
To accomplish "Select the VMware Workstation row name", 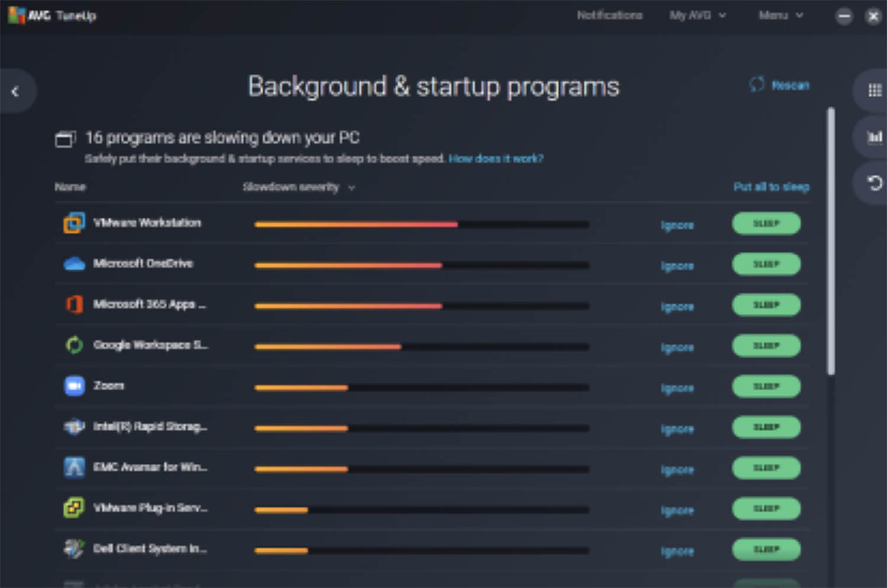I will (x=147, y=223).
